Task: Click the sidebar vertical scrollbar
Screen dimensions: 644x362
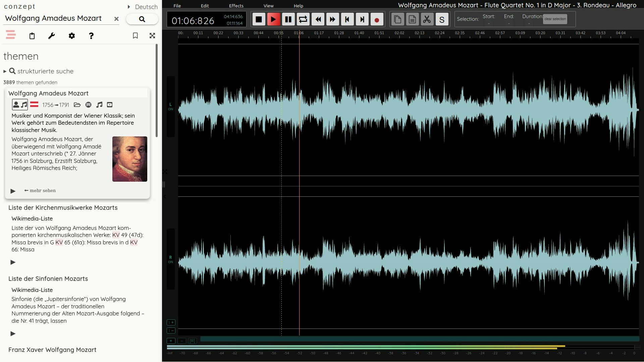Action: point(156,90)
